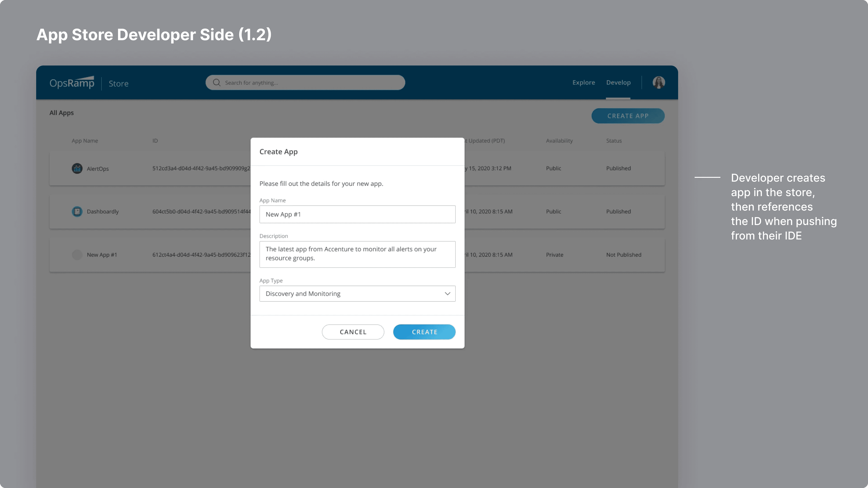The image size is (868, 488).
Task: Focus the App Name input field
Action: pos(357,214)
